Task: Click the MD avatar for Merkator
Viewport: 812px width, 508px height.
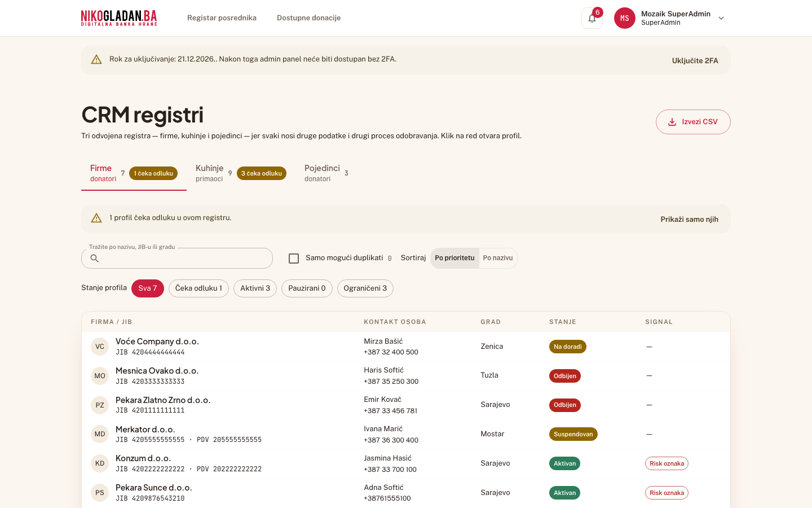Action: [100, 434]
